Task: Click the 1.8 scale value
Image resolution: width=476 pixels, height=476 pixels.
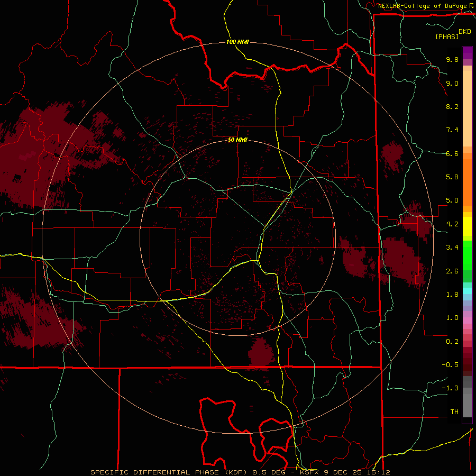Action: (x=452, y=295)
